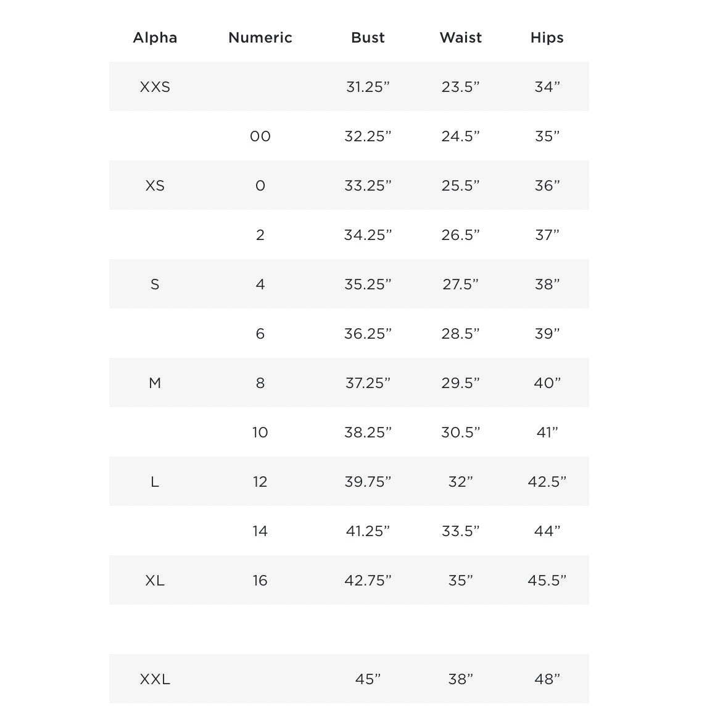728x728 pixels.
Task: Click the Hips column header
Action: point(547,38)
